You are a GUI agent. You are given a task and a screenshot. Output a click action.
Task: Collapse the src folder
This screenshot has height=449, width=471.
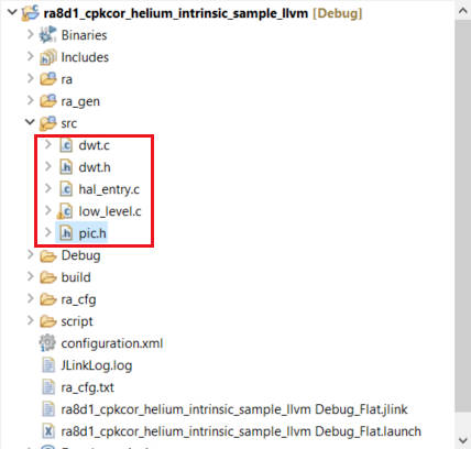[30, 122]
